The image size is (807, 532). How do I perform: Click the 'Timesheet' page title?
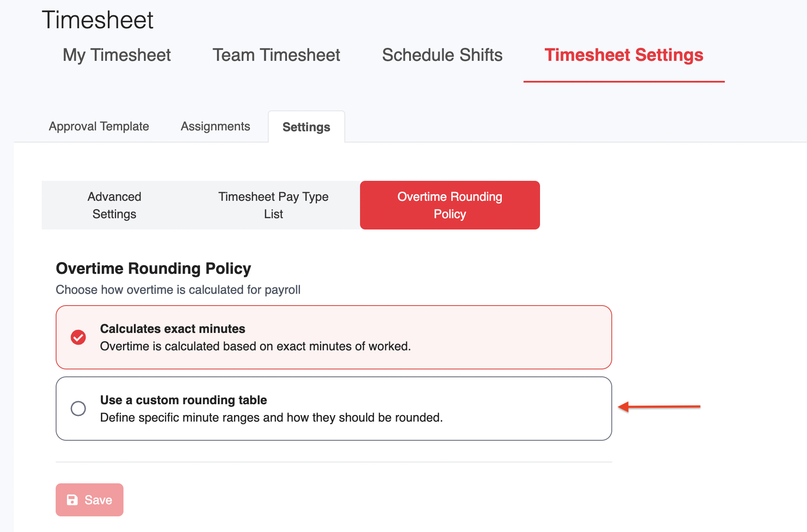tap(97, 20)
